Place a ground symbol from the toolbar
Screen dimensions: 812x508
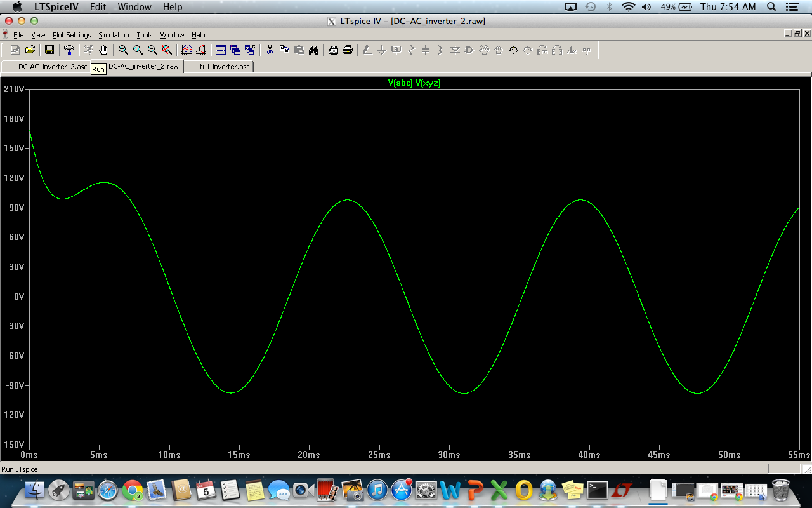tap(382, 50)
